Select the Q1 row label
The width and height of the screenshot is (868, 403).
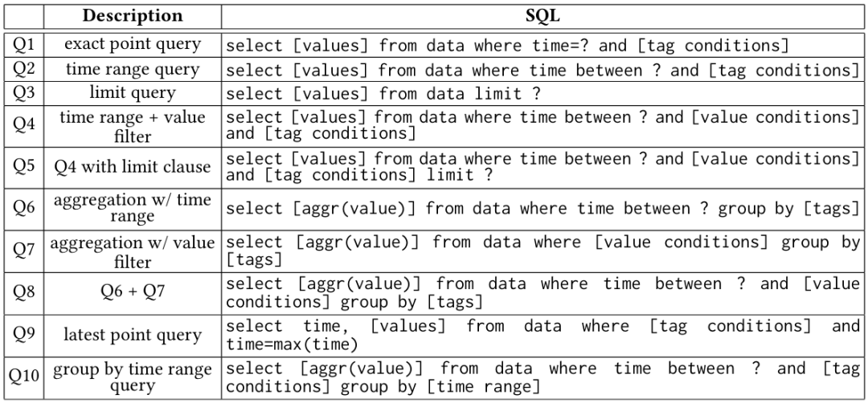click(24, 45)
